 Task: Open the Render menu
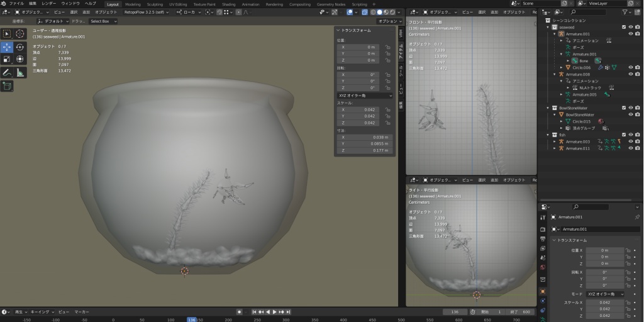49,4
